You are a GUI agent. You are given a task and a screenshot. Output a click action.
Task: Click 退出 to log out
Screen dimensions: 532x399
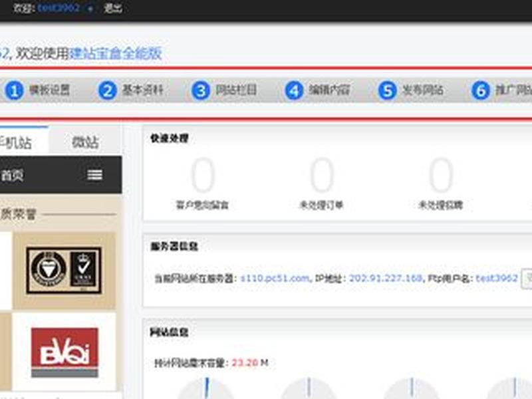coord(112,7)
